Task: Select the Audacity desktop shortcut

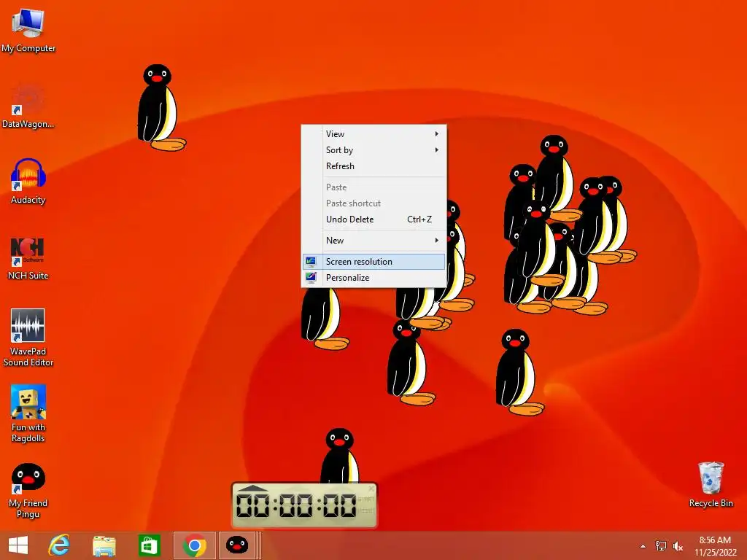Action: [x=28, y=182]
